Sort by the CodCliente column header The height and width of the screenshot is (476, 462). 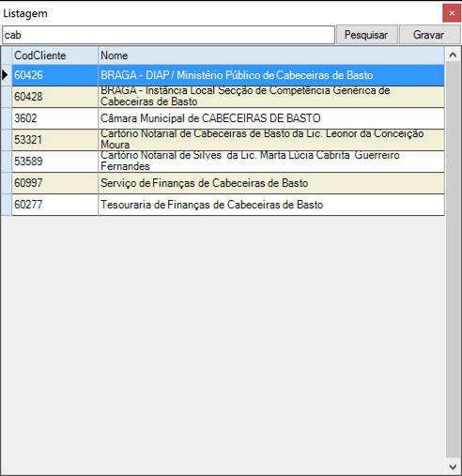[x=55, y=55]
